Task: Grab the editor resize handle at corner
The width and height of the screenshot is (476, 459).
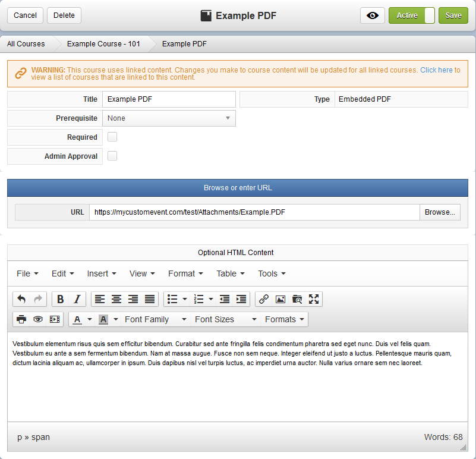Action: pyautogui.click(x=464, y=448)
